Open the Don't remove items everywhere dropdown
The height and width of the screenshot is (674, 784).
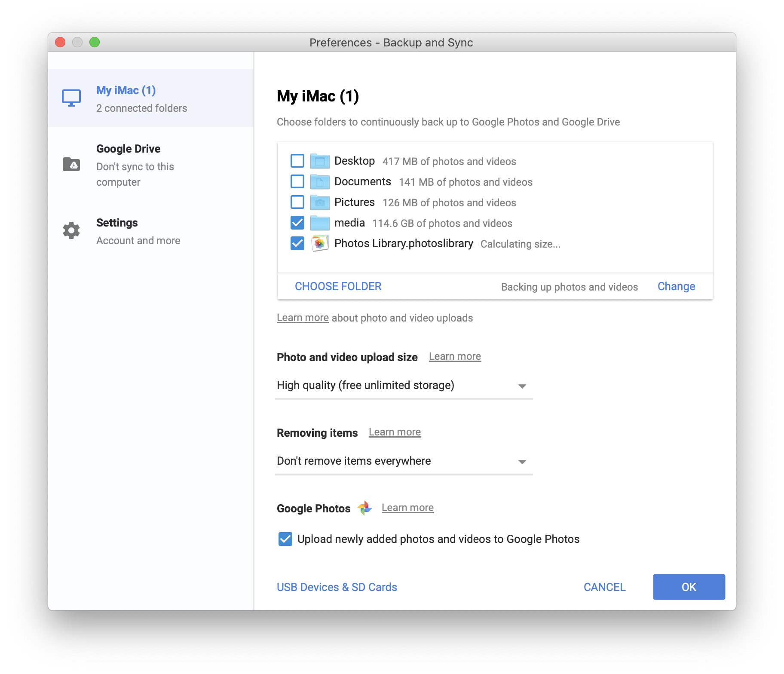[x=404, y=461]
